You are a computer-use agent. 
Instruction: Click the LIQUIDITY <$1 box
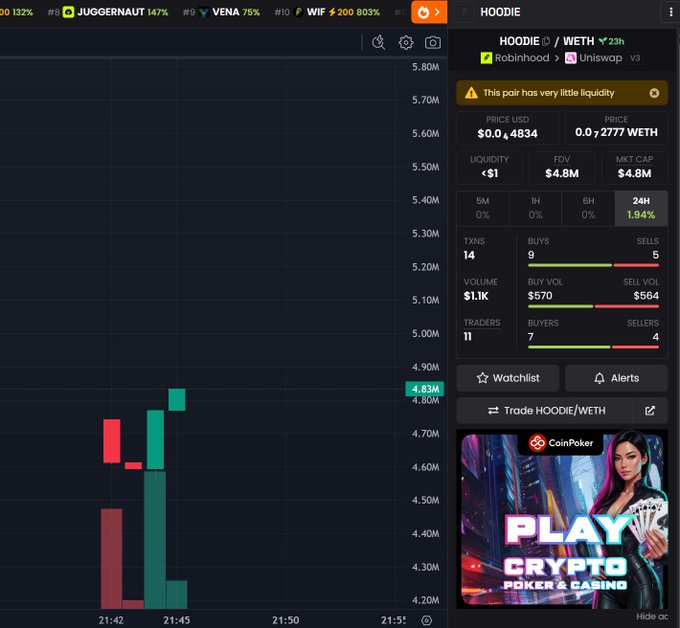[x=490, y=167]
